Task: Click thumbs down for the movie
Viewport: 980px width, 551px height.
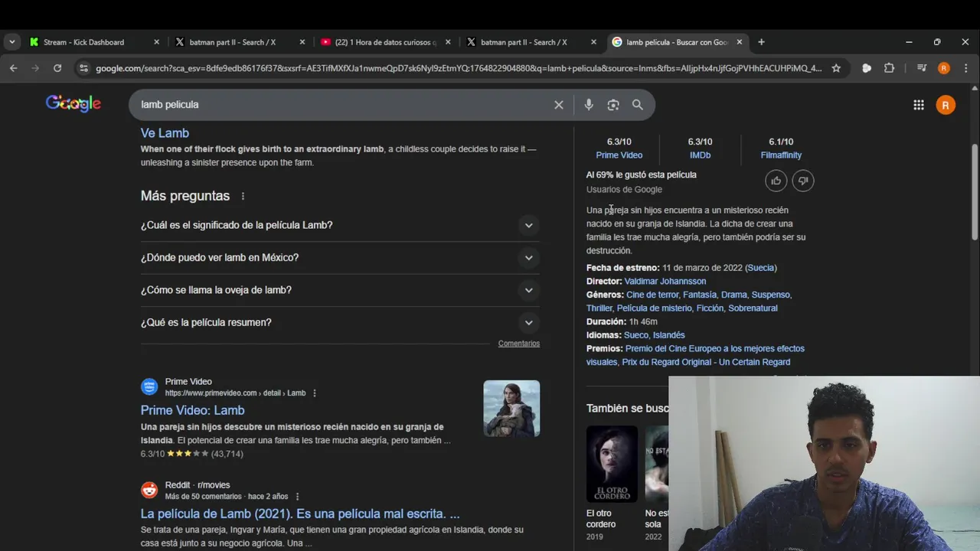Action: [x=803, y=181]
